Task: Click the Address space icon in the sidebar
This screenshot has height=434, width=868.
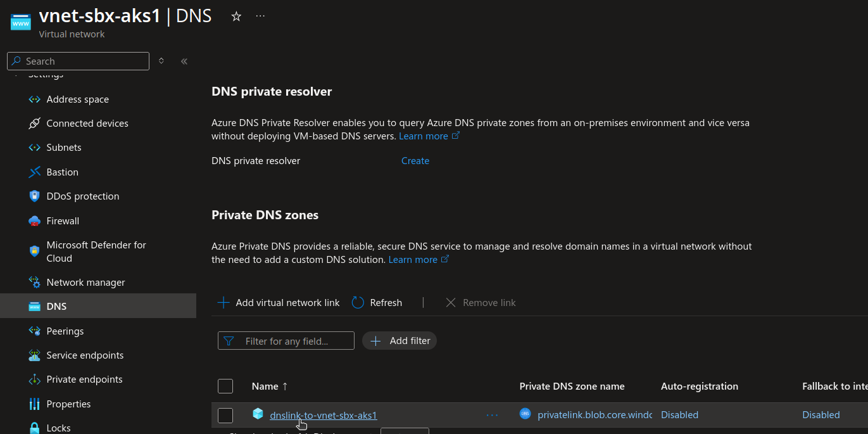Action: 35,99
